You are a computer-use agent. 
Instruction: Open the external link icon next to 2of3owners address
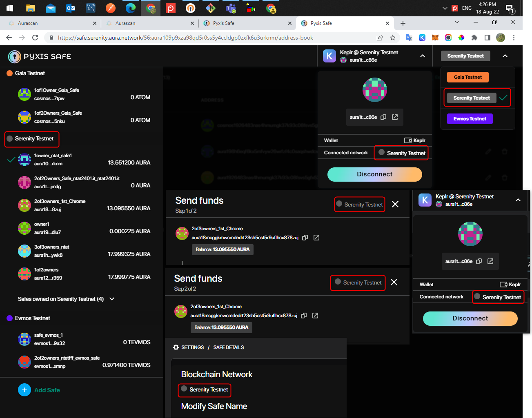tap(316, 237)
